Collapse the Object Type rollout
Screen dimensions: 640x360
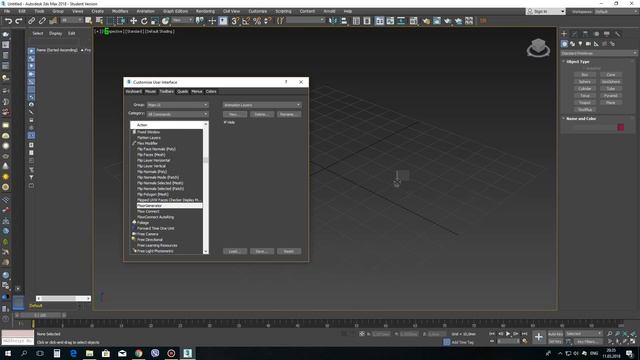(x=578, y=62)
